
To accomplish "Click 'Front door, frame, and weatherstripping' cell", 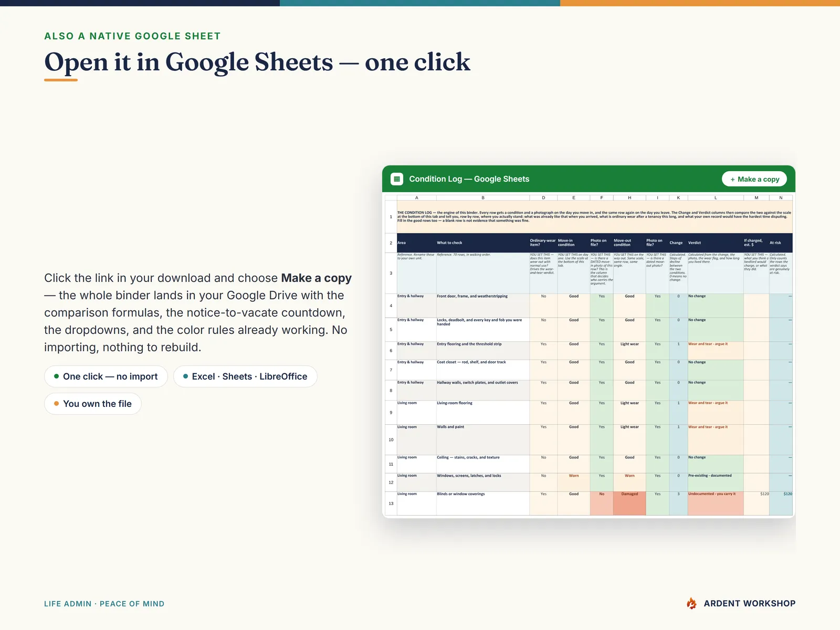I will tap(482, 306).
